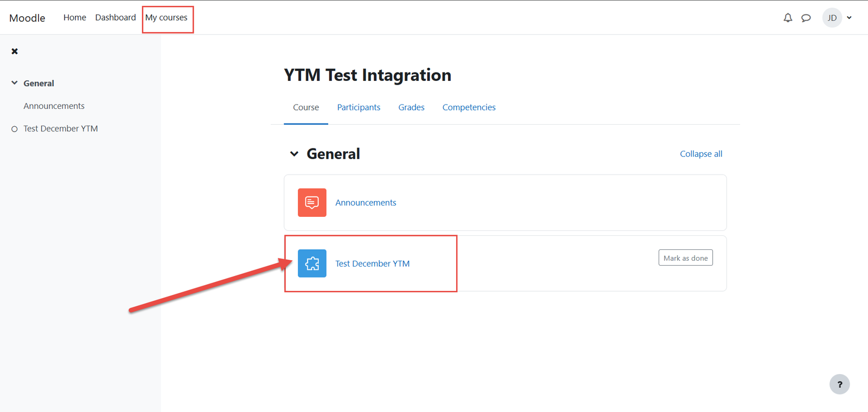The width and height of the screenshot is (868, 412).
Task: Open the Competencies tab
Action: click(x=469, y=107)
